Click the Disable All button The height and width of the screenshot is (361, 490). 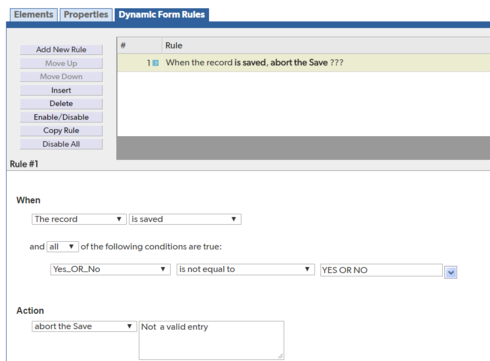[x=61, y=144]
